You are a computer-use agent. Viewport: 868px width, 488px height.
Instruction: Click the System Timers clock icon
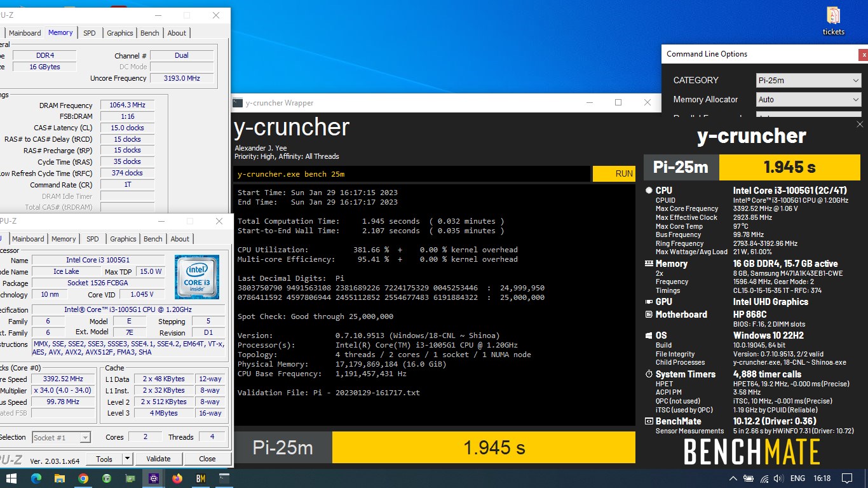point(649,374)
